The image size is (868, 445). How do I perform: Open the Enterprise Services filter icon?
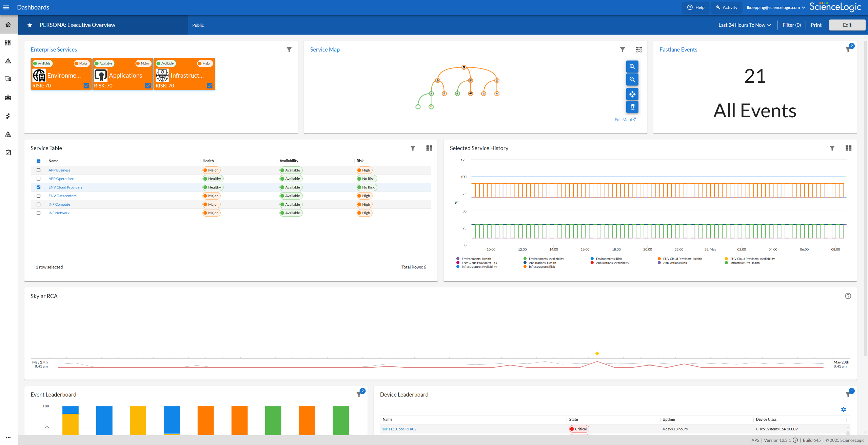[289, 49]
